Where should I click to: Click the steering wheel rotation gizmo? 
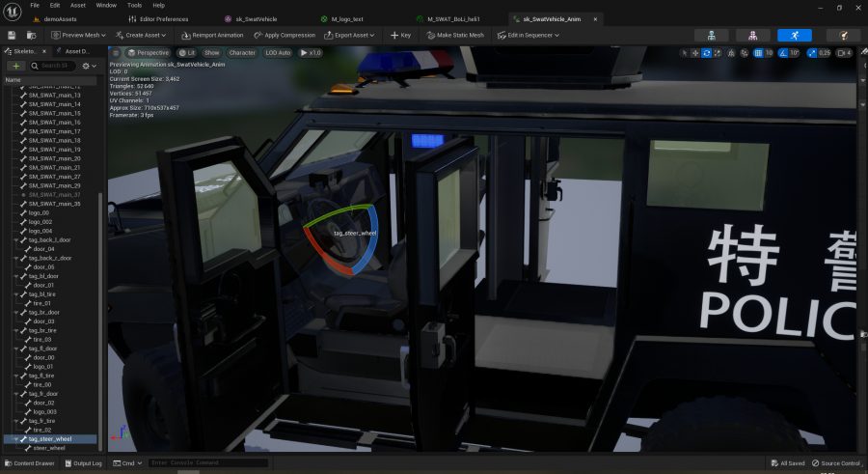point(341,238)
